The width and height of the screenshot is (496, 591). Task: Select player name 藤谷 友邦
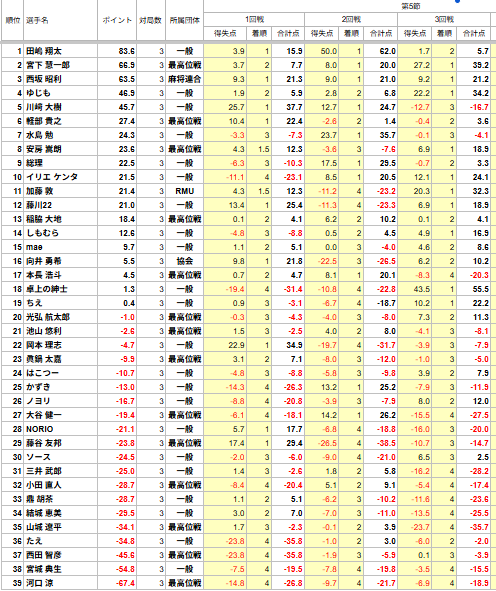[x=44, y=443]
